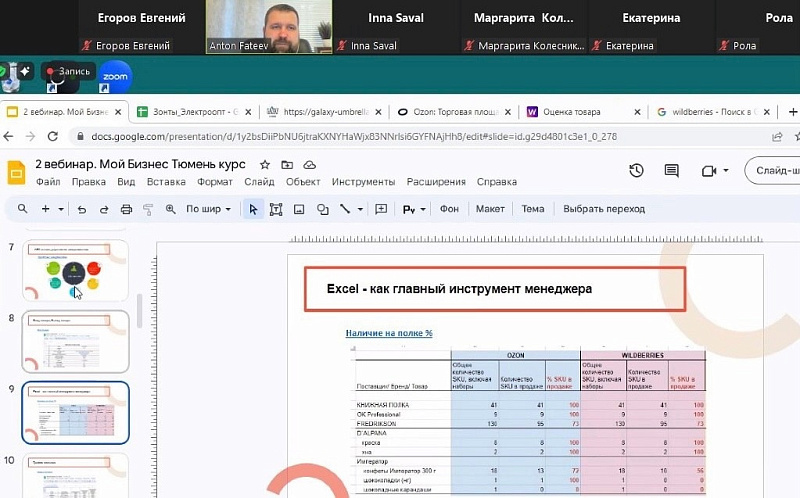Switch to the galaxy-umbrella tab
This screenshot has width=800, height=498.
pos(325,112)
